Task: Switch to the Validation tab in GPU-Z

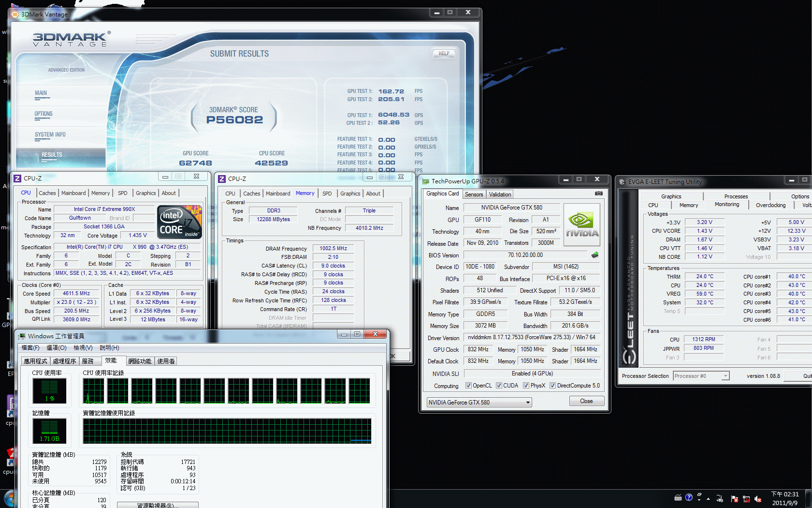Action: pyautogui.click(x=500, y=194)
